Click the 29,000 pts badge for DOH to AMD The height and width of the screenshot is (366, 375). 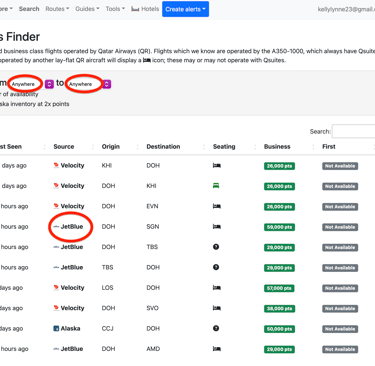coord(279,349)
